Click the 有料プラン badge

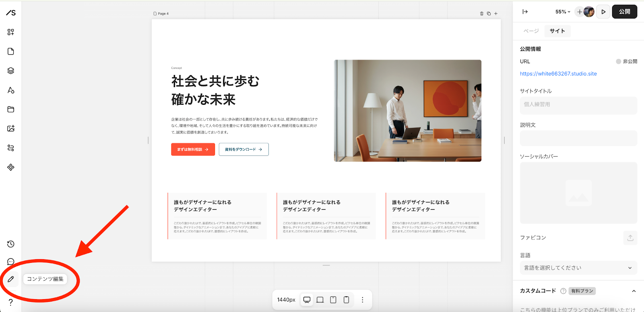pos(582,291)
